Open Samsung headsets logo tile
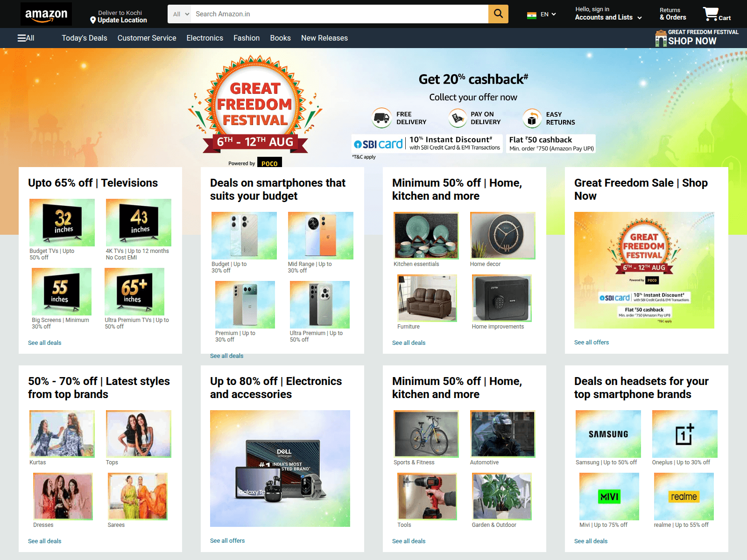This screenshot has height=560, width=747. (x=608, y=434)
